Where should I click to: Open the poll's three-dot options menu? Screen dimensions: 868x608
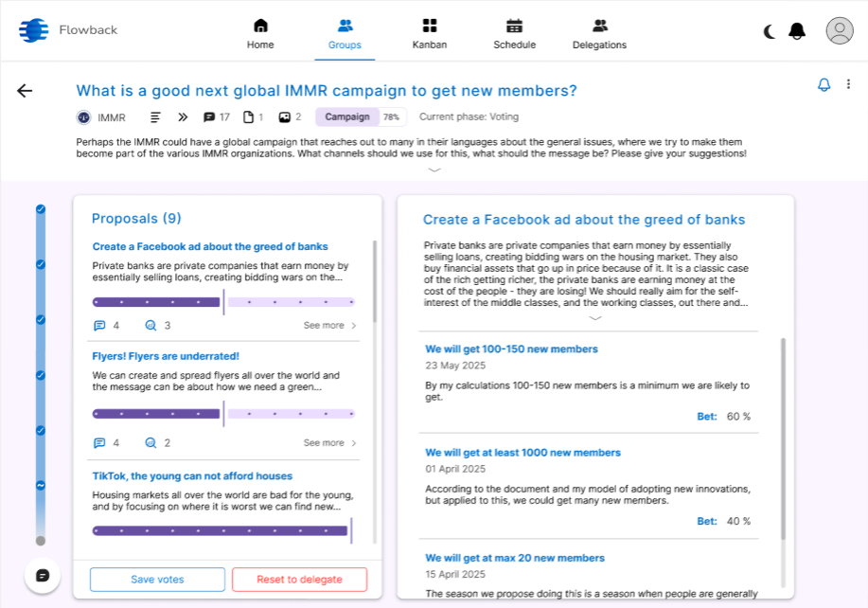[x=848, y=85]
